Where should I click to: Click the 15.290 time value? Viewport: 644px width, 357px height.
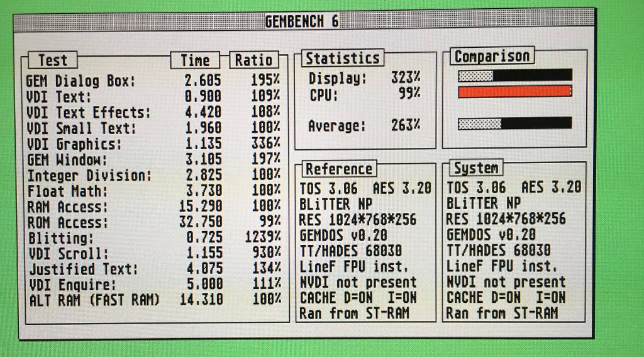[201, 207]
